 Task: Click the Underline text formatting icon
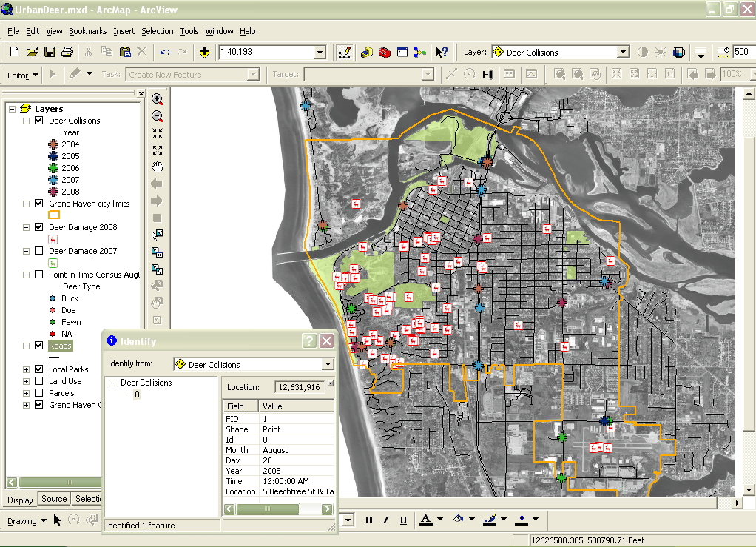pos(403,520)
